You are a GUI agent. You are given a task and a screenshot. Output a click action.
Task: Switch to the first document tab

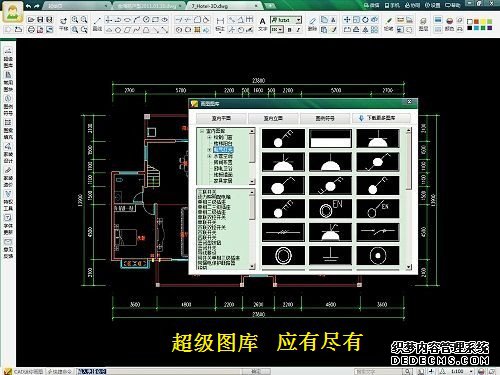(77, 6)
